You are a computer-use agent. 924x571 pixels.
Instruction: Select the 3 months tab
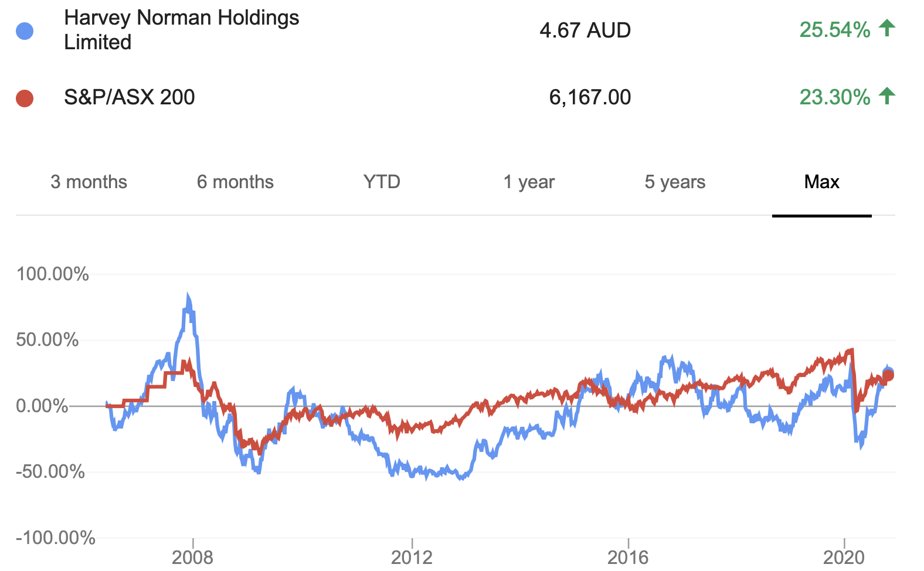pos(89,182)
